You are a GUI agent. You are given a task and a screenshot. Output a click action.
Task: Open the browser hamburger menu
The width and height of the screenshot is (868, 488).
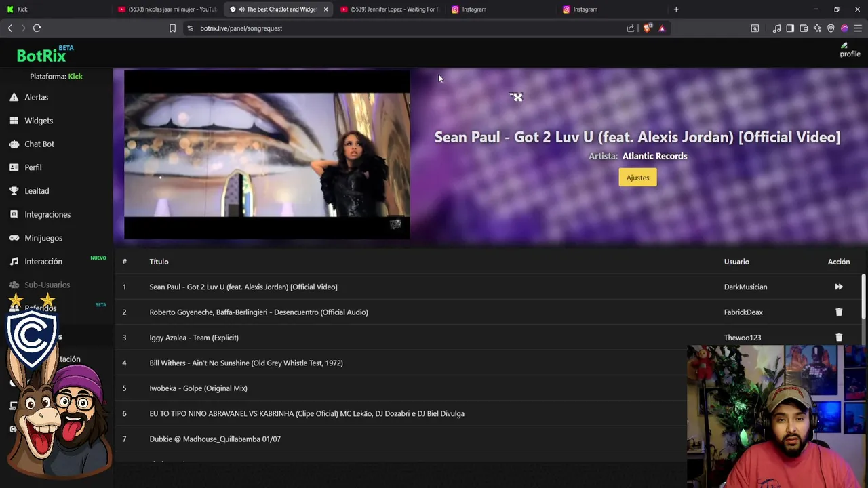858,28
